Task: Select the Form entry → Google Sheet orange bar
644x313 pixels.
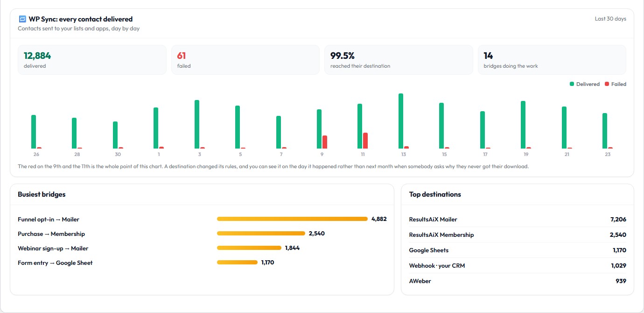Action: point(237,263)
